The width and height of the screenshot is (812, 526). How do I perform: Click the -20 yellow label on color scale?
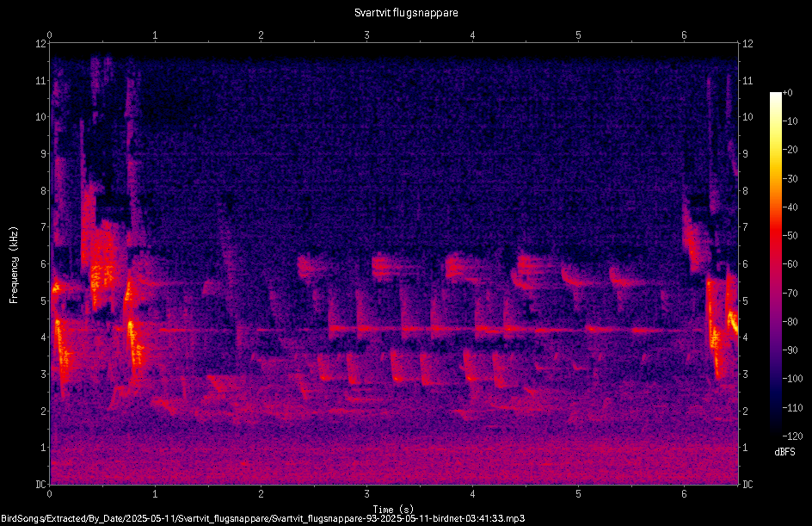coord(790,150)
